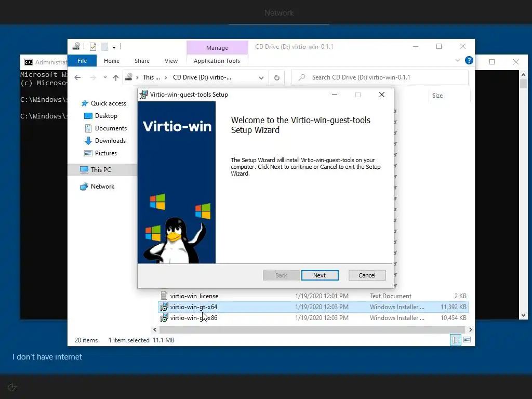Close the Virtio-win-guest-tools Setup dialog

(382, 95)
